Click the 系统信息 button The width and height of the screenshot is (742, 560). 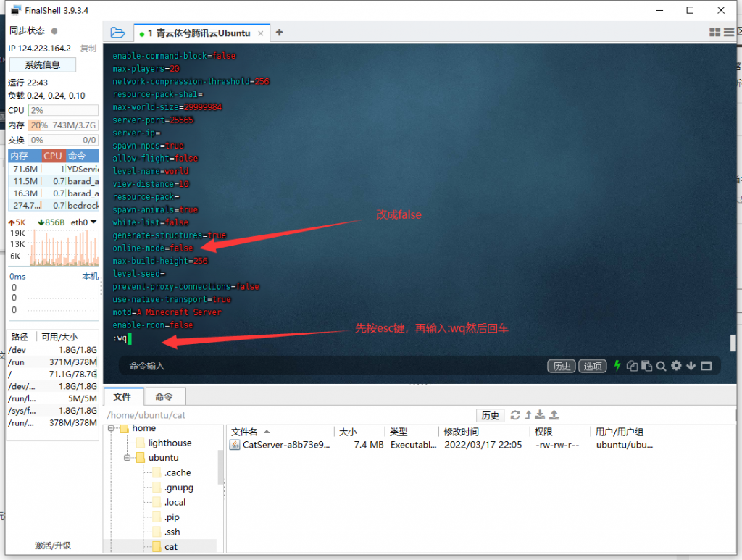(x=43, y=64)
